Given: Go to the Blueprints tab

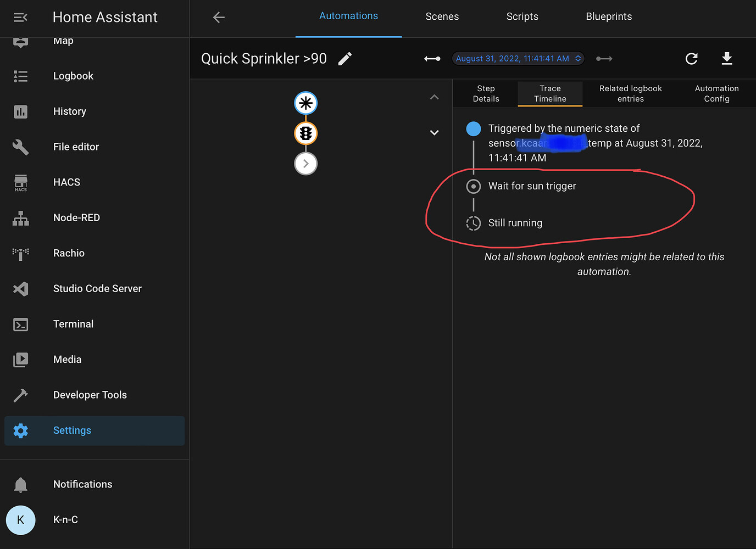Looking at the screenshot, I should (609, 16).
